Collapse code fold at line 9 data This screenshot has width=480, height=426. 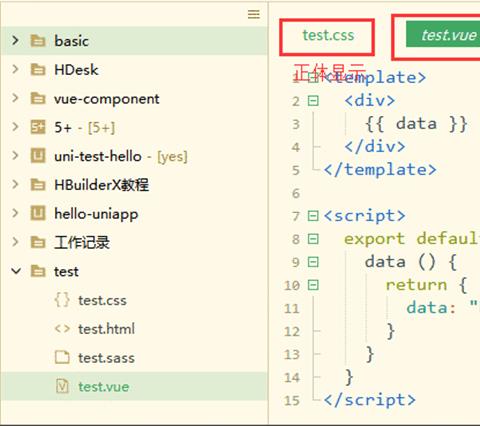coord(313,262)
